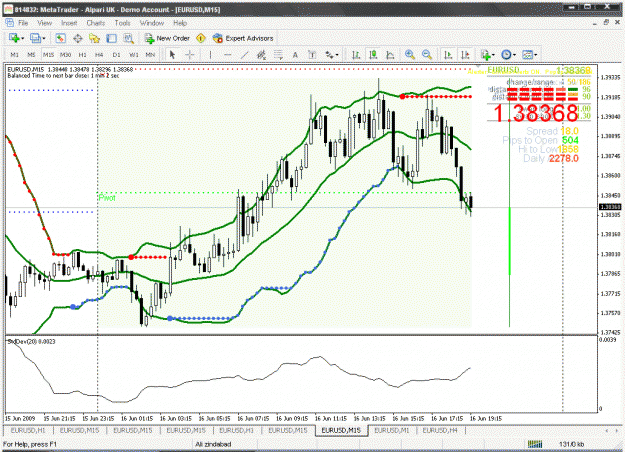This screenshot has height=452, width=625.
Task: Open the Charts menu
Action: (x=96, y=23)
